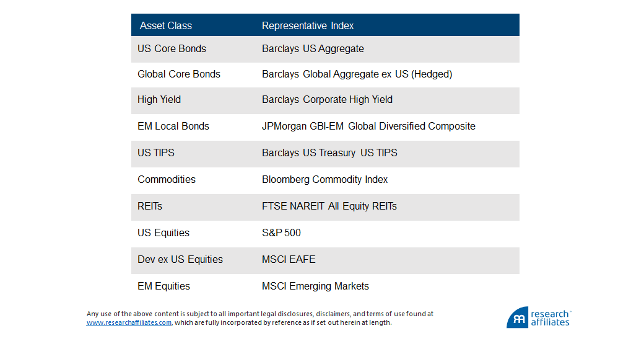Click the EM Equities asset class
The height and width of the screenshot is (341, 644).
pyautogui.click(x=163, y=286)
